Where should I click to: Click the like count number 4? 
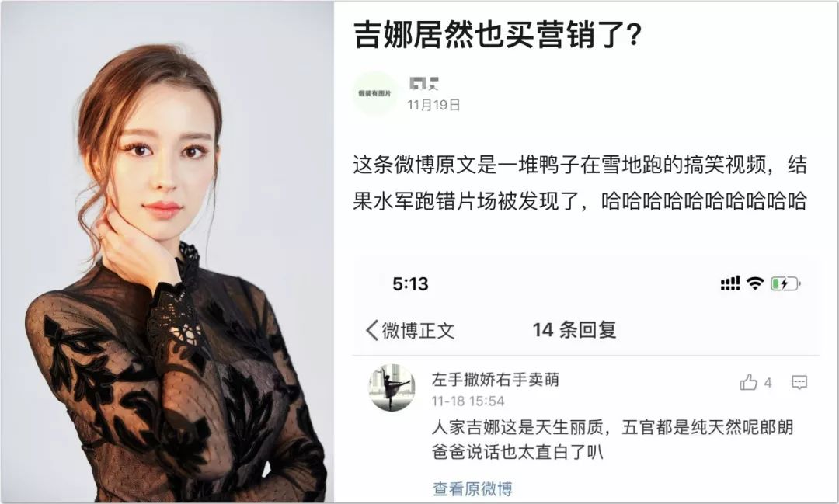coord(768,383)
